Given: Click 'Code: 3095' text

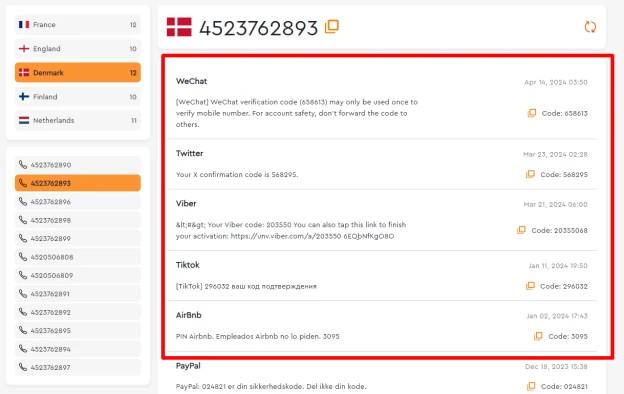Looking at the screenshot, I should point(568,336).
